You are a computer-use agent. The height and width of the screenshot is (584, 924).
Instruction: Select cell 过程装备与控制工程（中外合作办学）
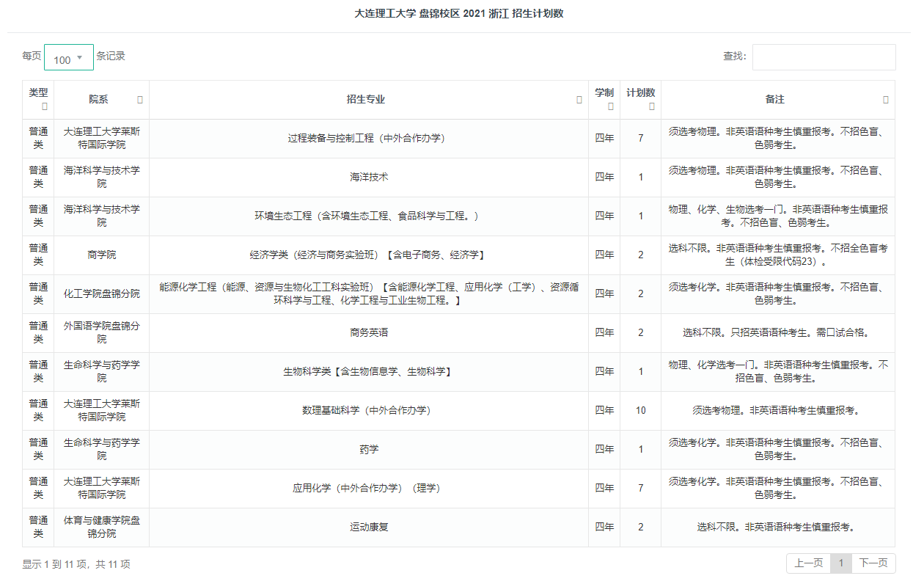[x=368, y=138]
